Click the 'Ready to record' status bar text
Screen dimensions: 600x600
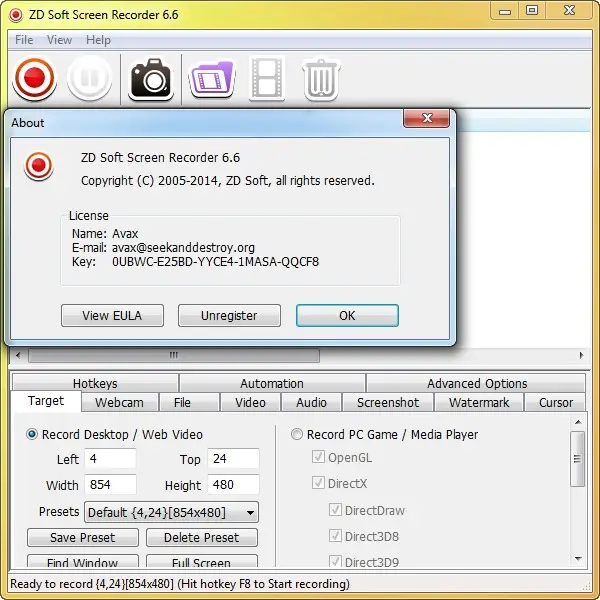[180, 584]
